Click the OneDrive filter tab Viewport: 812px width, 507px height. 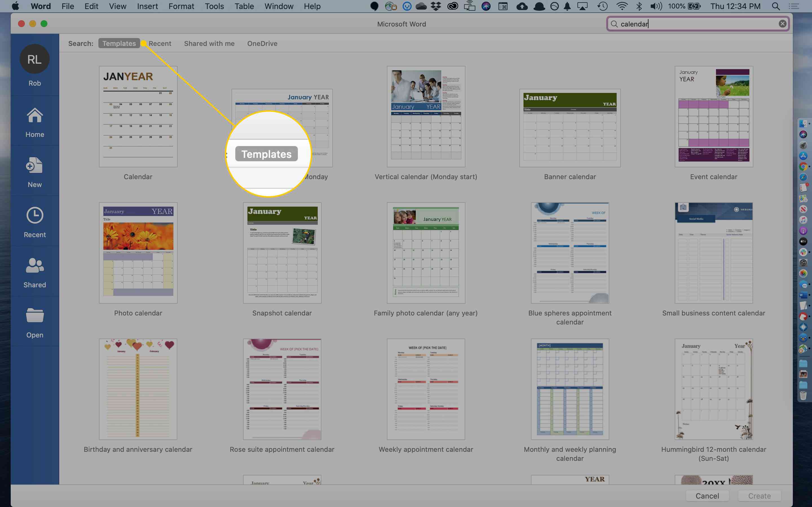coord(262,43)
